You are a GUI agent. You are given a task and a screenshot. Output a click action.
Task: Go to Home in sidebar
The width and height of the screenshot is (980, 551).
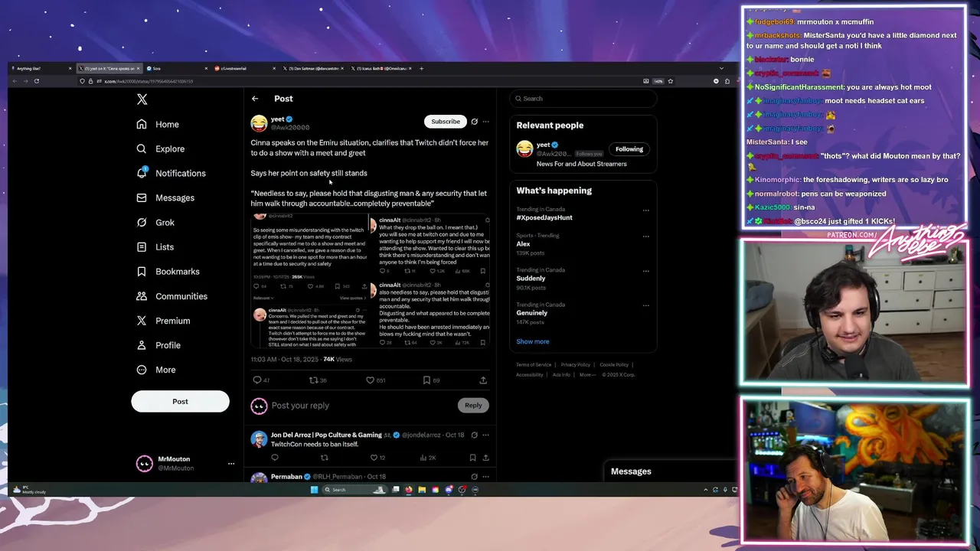coord(158,124)
